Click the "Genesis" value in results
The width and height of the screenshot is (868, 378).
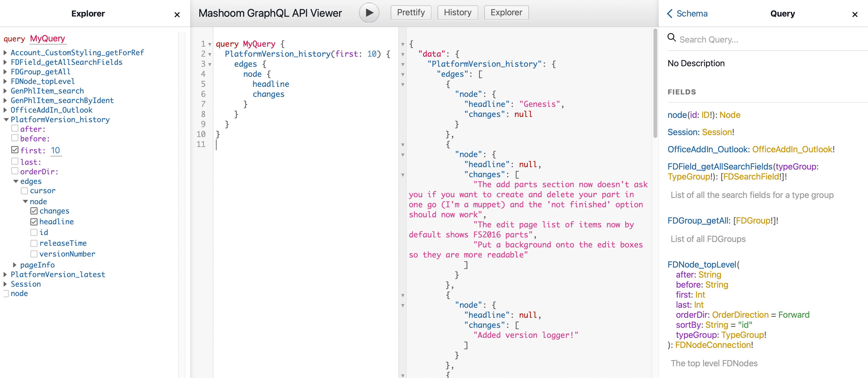click(539, 104)
